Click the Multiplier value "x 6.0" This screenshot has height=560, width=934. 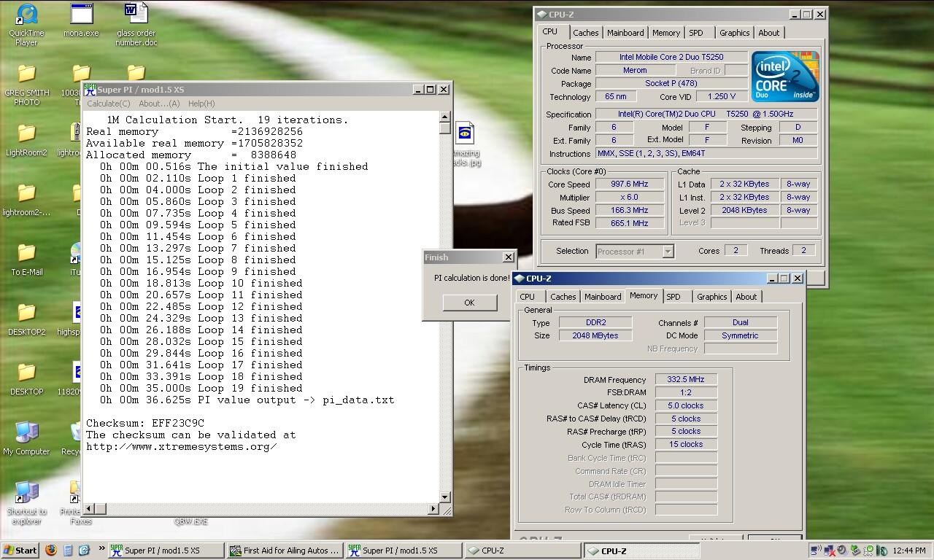point(629,198)
